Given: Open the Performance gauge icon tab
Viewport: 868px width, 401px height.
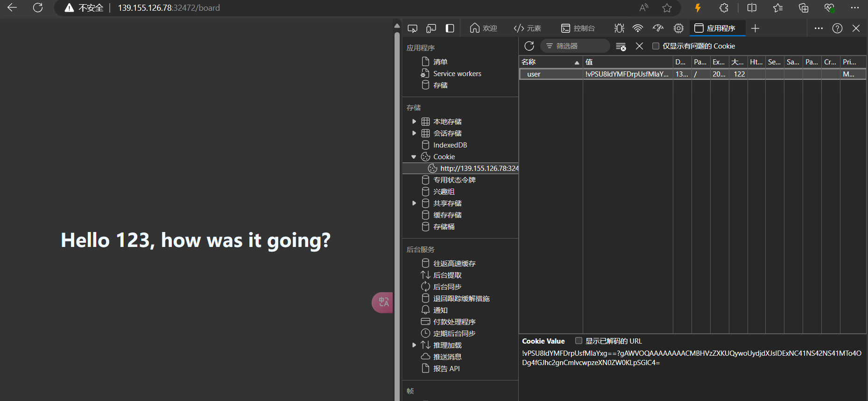Looking at the screenshot, I should 658,28.
